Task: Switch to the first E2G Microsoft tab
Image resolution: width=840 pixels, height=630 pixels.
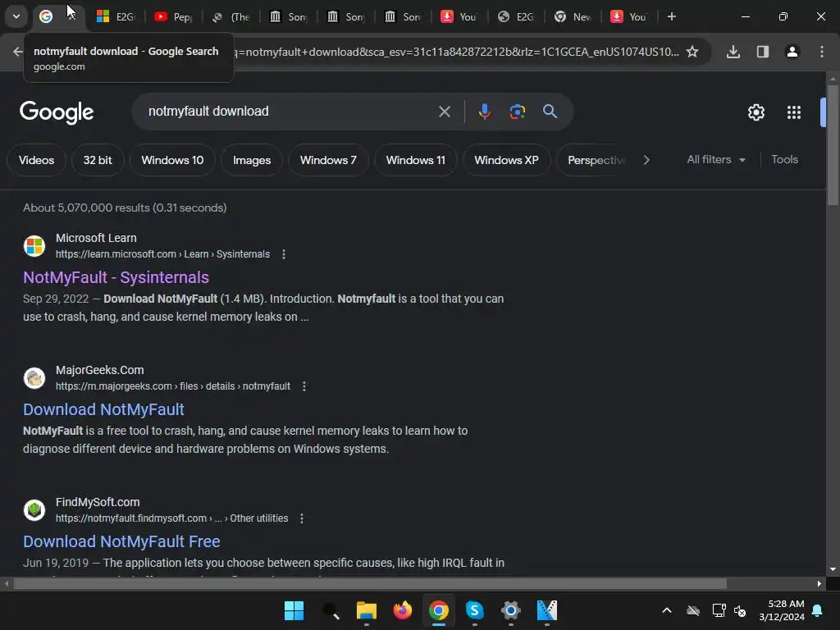Action: [x=115, y=16]
